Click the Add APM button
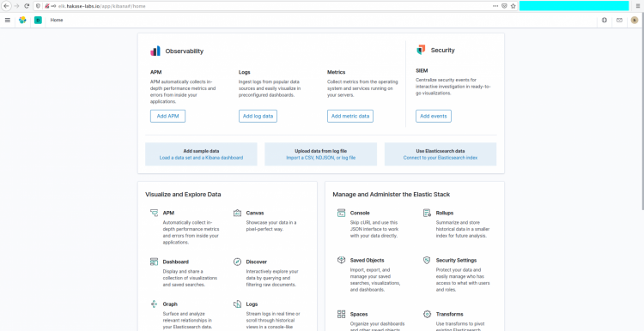This screenshot has width=644, height=331. click(167, 116)
